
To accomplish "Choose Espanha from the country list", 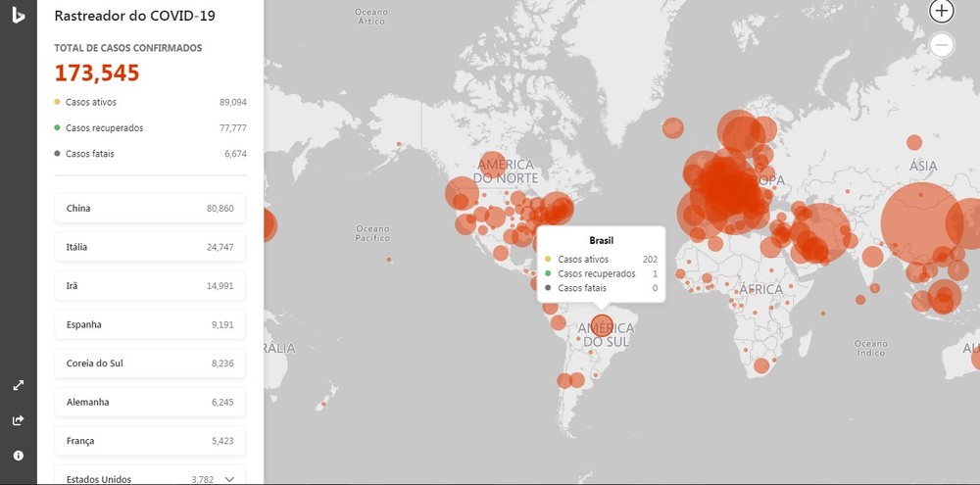I will 150,324.
